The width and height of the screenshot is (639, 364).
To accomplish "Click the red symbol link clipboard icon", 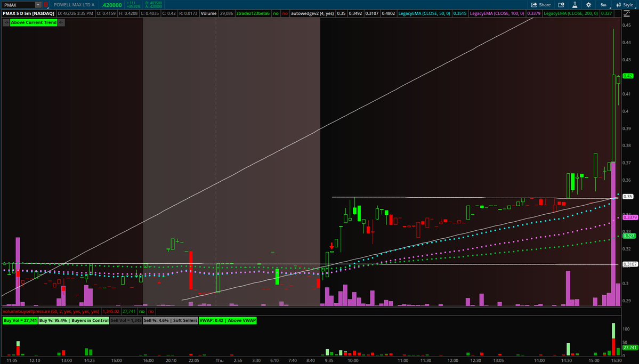I will (x=45, y=5).
